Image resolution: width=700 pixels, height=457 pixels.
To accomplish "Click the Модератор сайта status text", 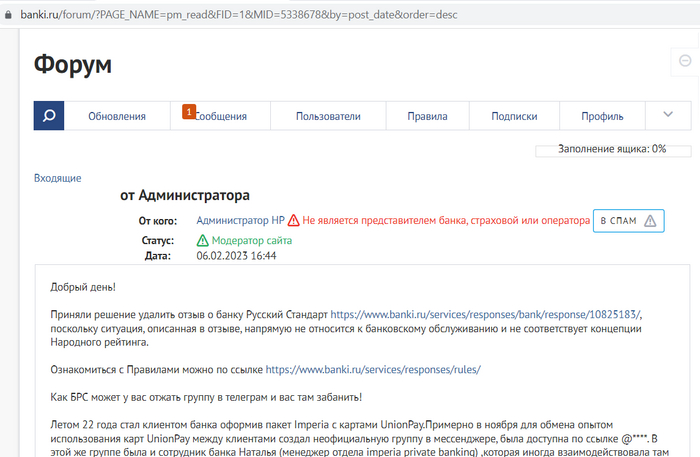I will point(252,241).
